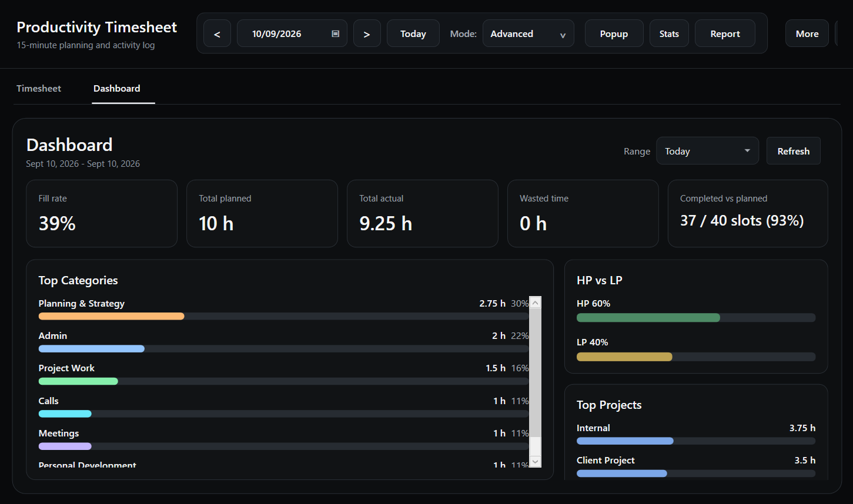This screenshot has width=853, height=504.
Task: Click the Admin category bar
Action: tap(283, 348)
